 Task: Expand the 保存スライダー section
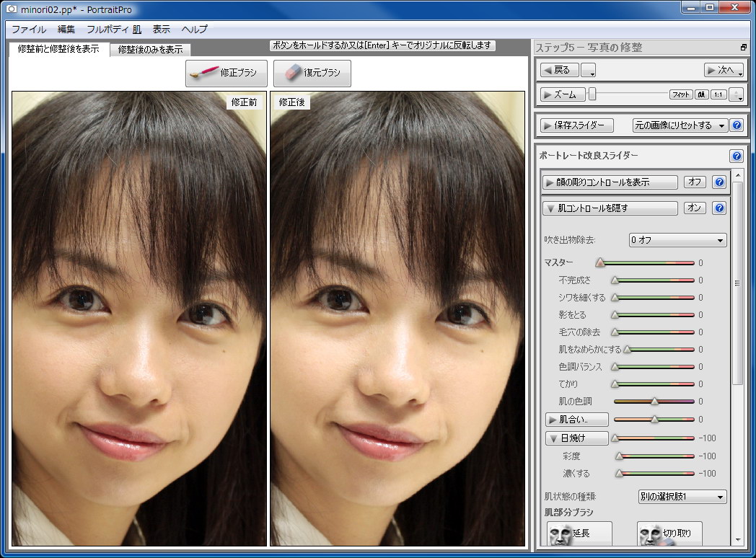tap(576, 125)
